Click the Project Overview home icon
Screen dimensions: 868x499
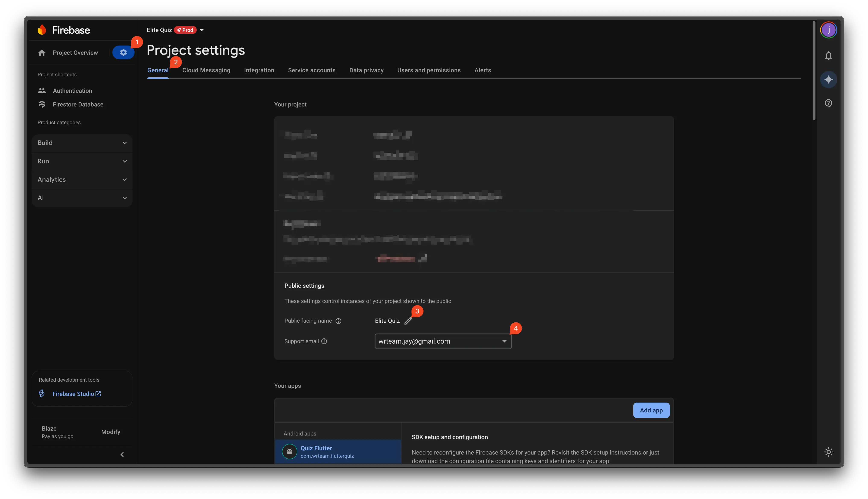[42, 52]
